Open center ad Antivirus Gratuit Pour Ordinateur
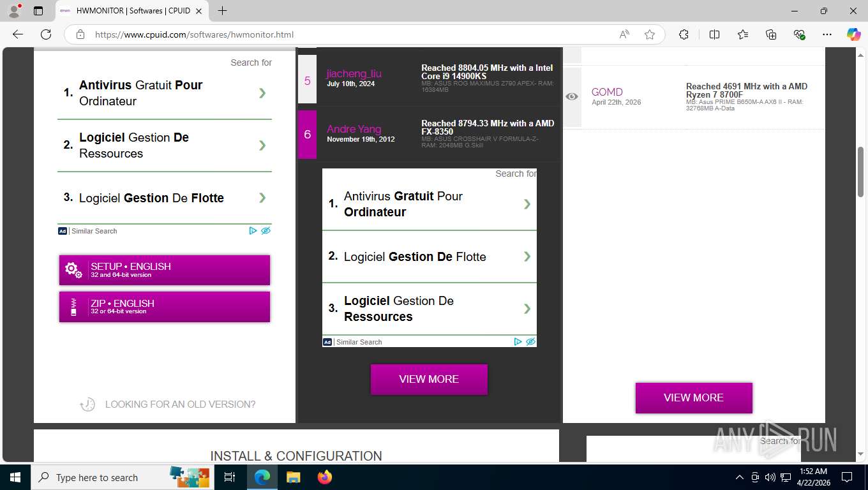The image size is (868, 490). pos(430,204)
